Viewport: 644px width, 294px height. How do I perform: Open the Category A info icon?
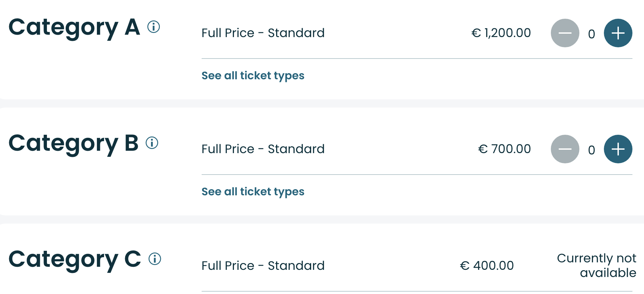point(154,27)
